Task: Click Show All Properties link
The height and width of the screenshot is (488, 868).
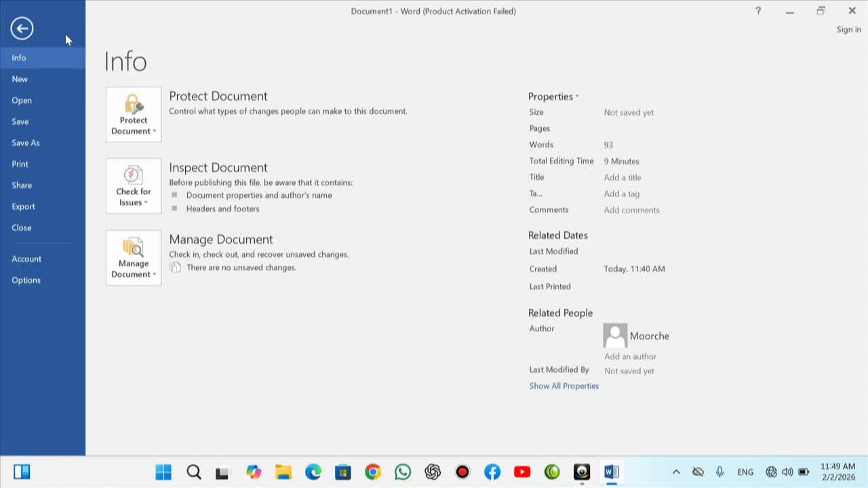Action: (x=564, y=386)
